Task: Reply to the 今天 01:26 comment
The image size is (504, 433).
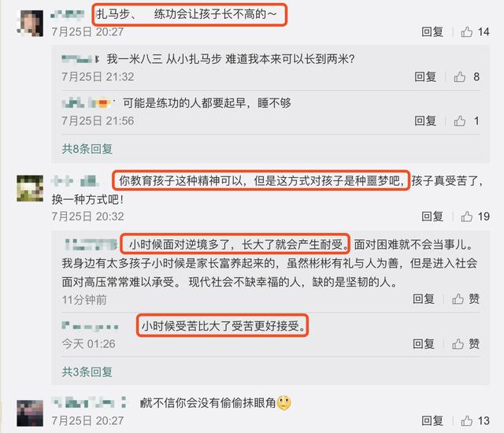Action: [x=424, y=344]
